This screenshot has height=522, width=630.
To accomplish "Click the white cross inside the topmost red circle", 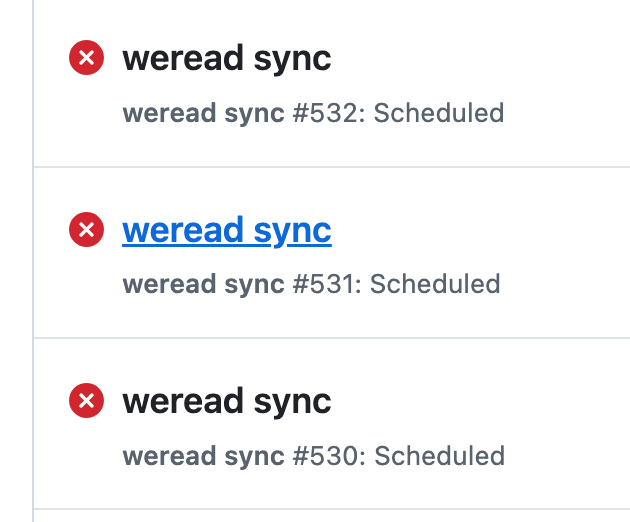I will point(87,59).
